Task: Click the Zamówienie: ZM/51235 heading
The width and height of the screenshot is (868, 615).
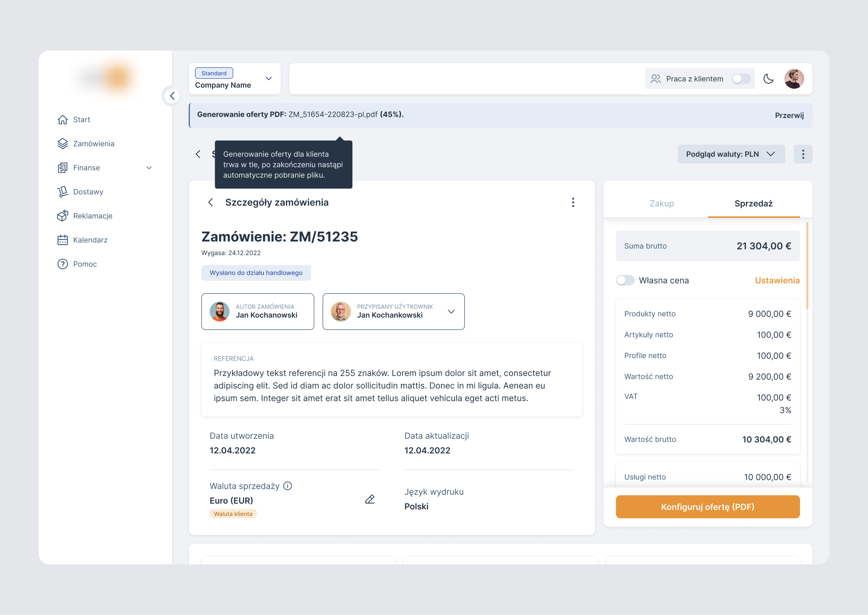Action: 280,237
